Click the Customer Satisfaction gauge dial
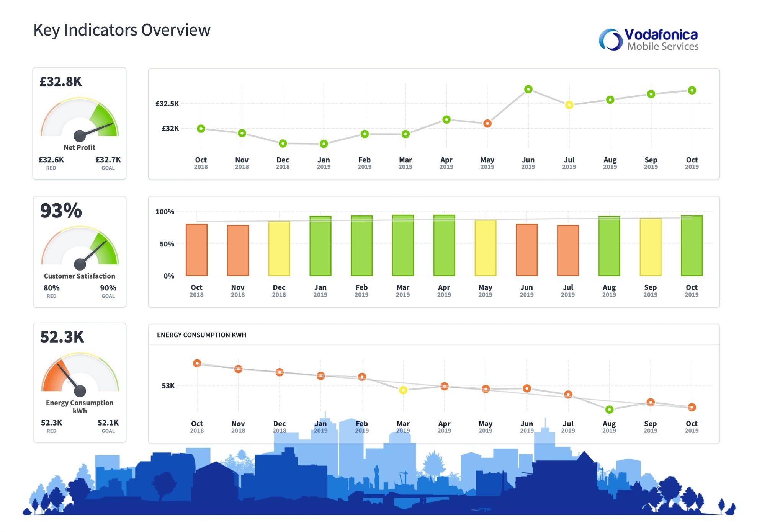 (80, 248)
